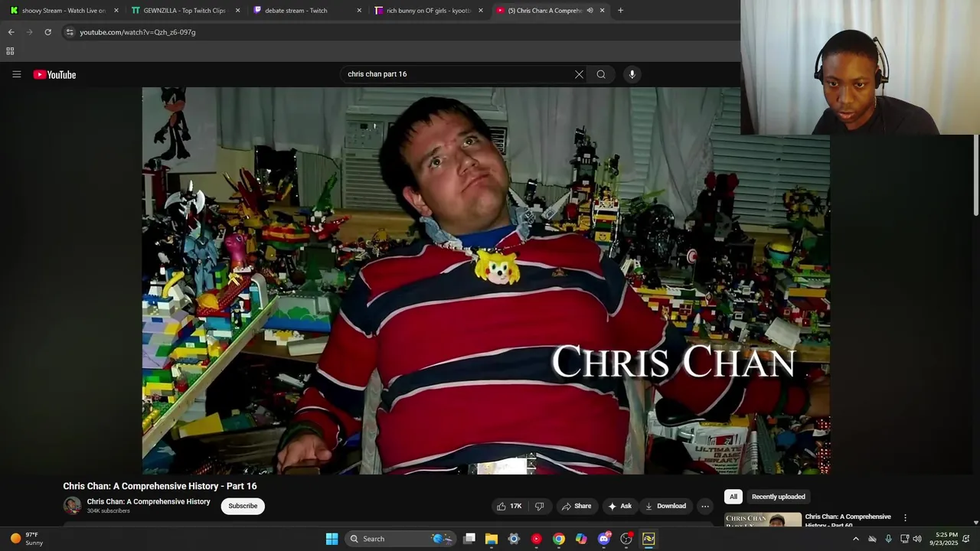980x551 pixels.
Task: Click the Windows taskbar Search box
Action: pyautogui.click(x=400, y=539)
